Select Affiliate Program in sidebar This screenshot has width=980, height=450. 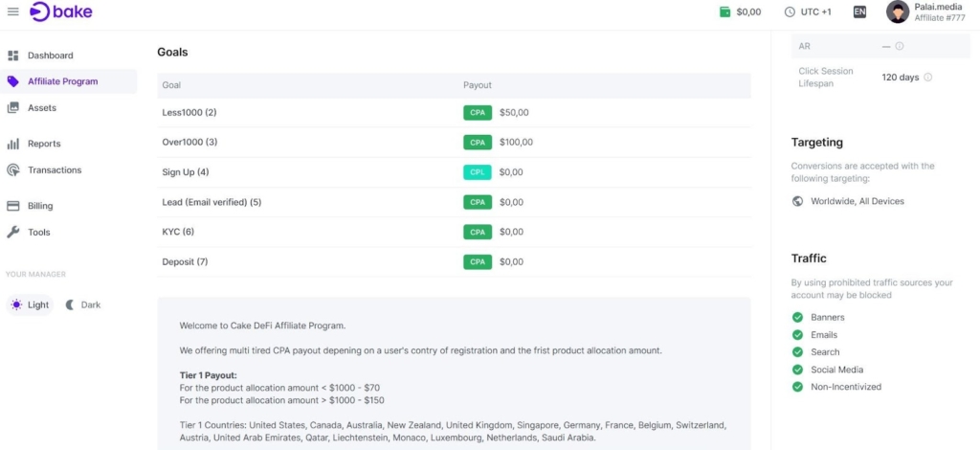(62, 81)
